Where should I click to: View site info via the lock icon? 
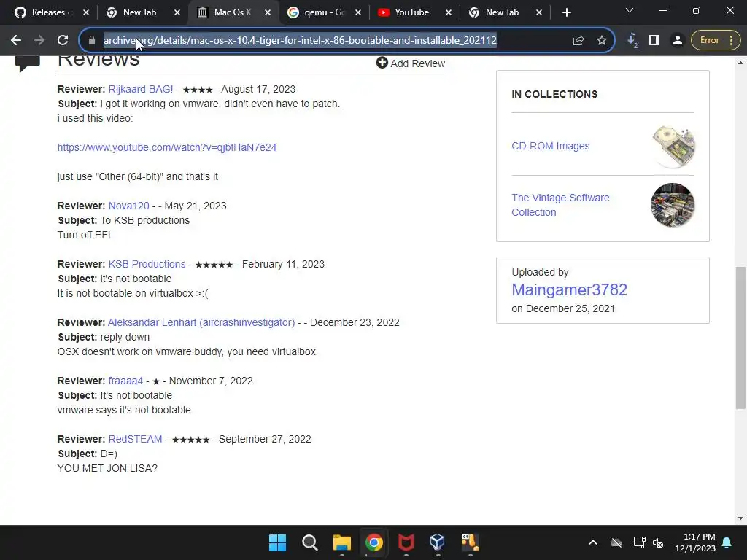coord(92,41)
